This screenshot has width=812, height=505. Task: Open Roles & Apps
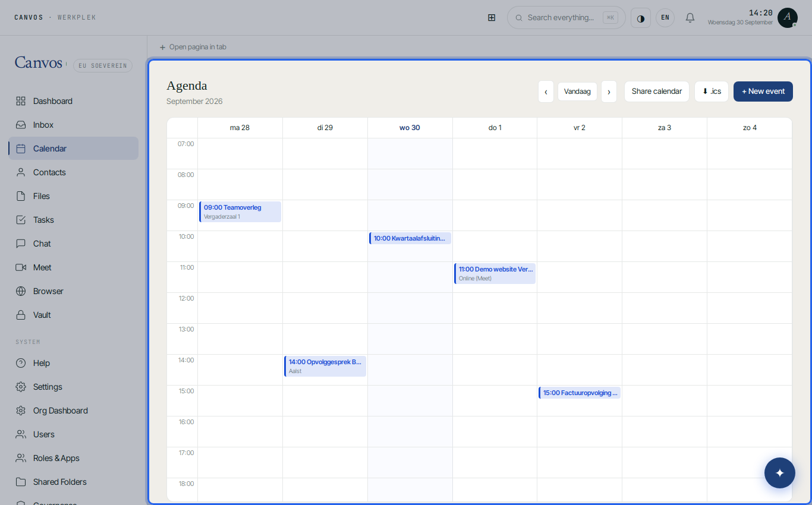[73, 458]
